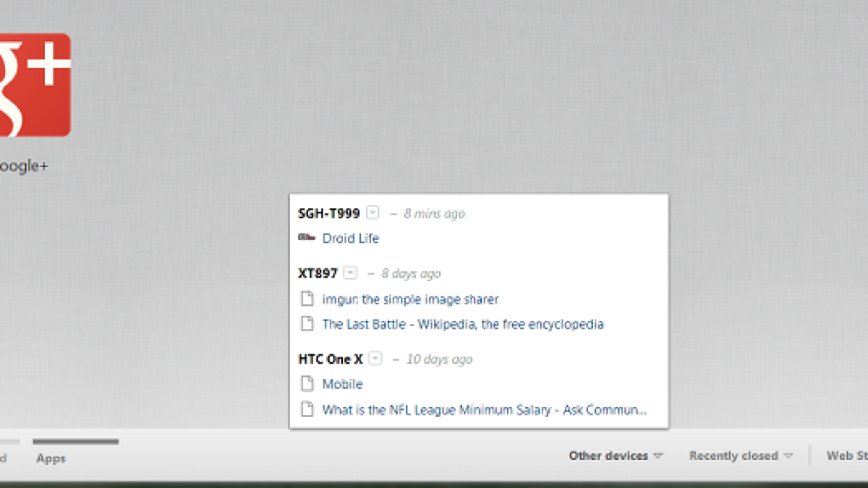
Task: Click page icon beside imgur entry
Action: tap(307, 299)
